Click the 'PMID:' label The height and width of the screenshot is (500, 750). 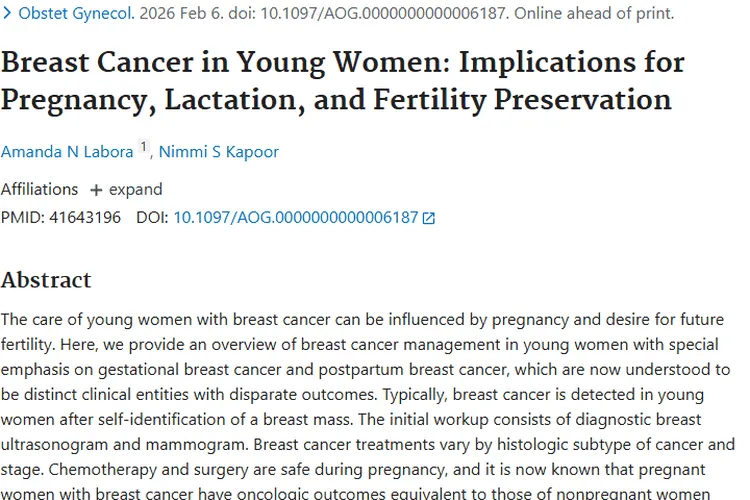(x=21, y=217)
